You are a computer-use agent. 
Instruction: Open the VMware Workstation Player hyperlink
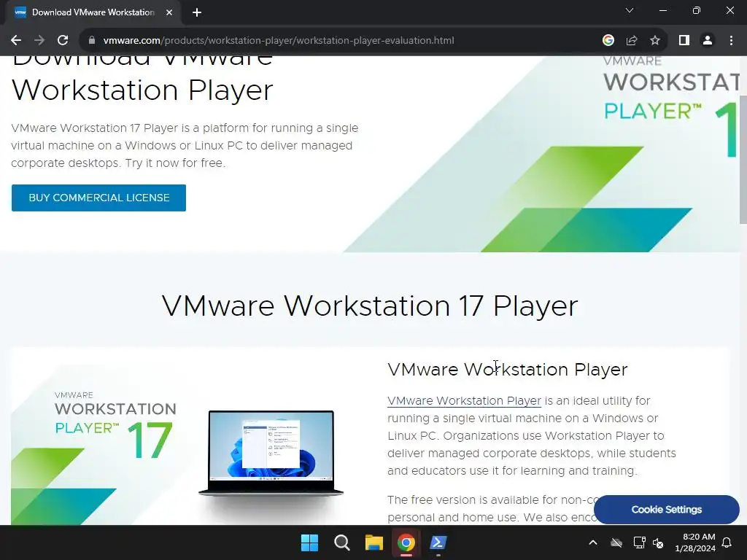coord(464,401)
